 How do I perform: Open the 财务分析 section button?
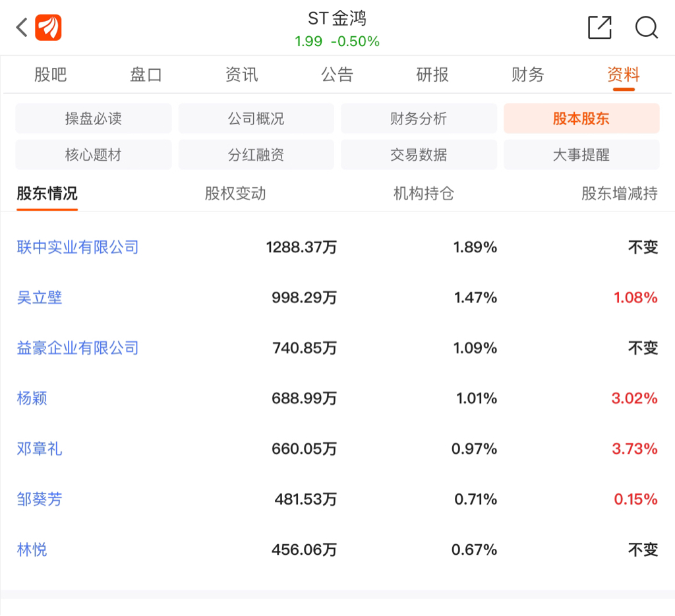click(419, 119)
